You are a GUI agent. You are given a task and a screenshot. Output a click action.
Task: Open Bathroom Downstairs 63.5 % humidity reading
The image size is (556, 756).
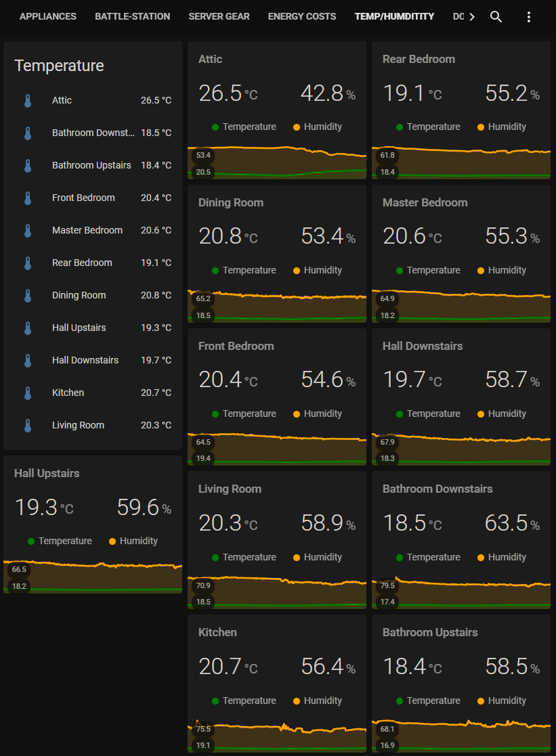click(x=513, y=524)
